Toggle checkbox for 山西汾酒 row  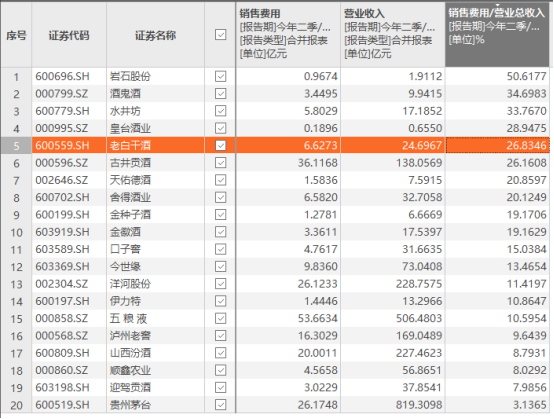[x=220, y=353]
